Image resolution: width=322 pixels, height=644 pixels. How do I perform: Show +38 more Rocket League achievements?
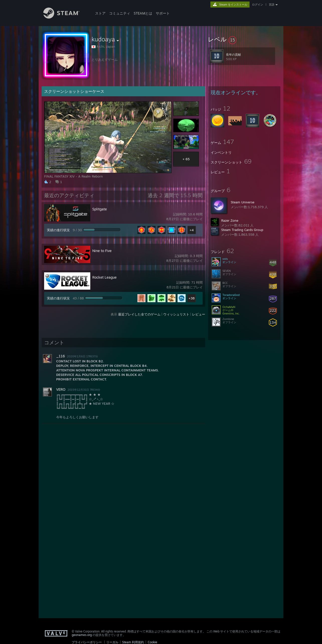coord(192,298)
